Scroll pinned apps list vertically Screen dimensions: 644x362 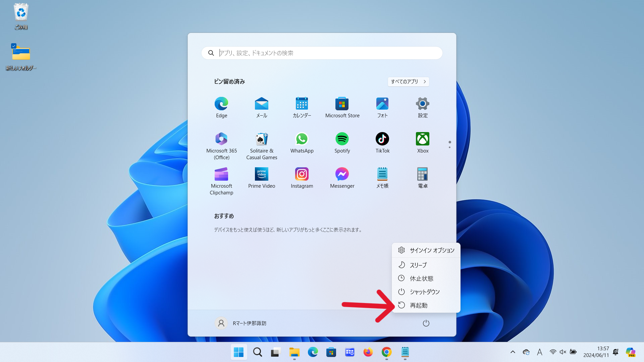tap(449, 144)
